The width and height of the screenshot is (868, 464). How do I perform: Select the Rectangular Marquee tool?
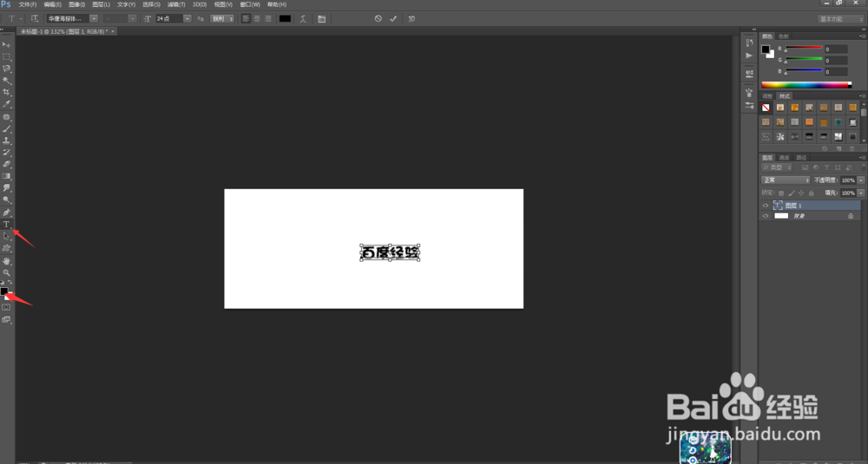pos(7,56)
